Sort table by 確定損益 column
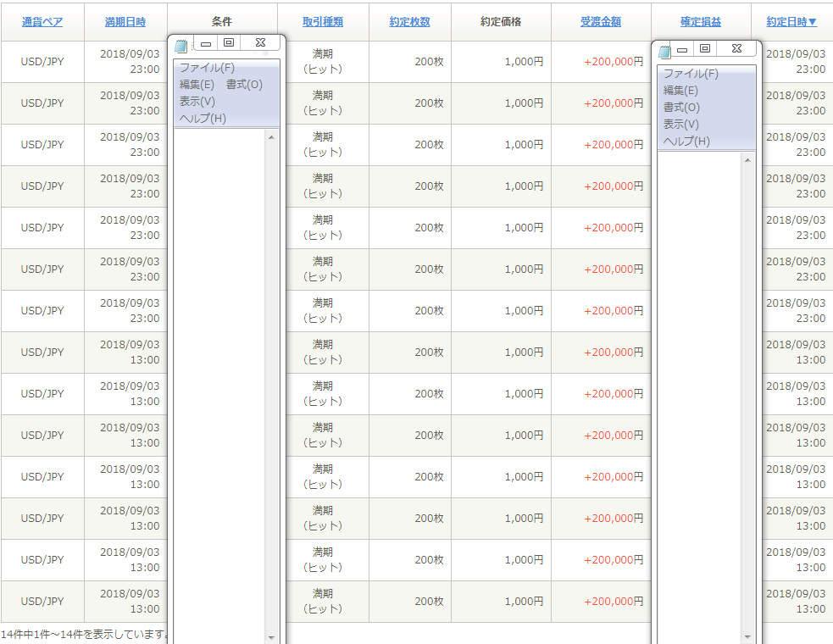This screenshot has height=644, width=833. (x=701, y=22)
